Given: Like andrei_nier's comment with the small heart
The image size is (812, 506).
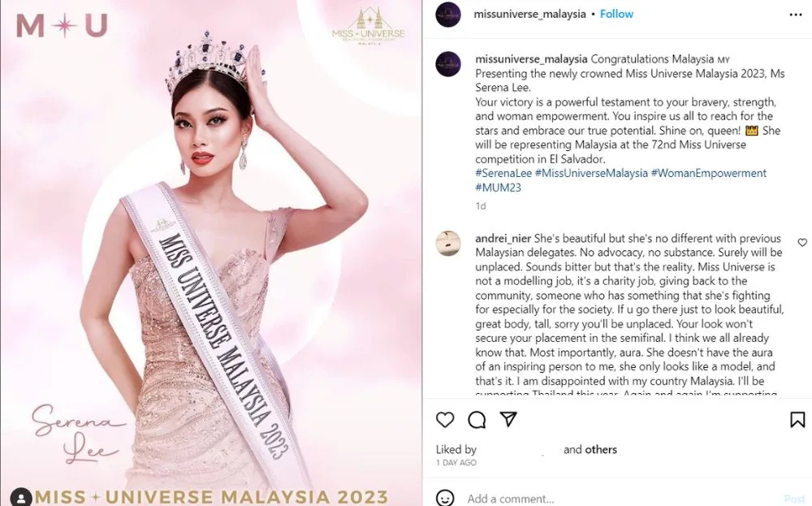Looking at the screenshot, I should pyautogui.click(x=802, y=242).
